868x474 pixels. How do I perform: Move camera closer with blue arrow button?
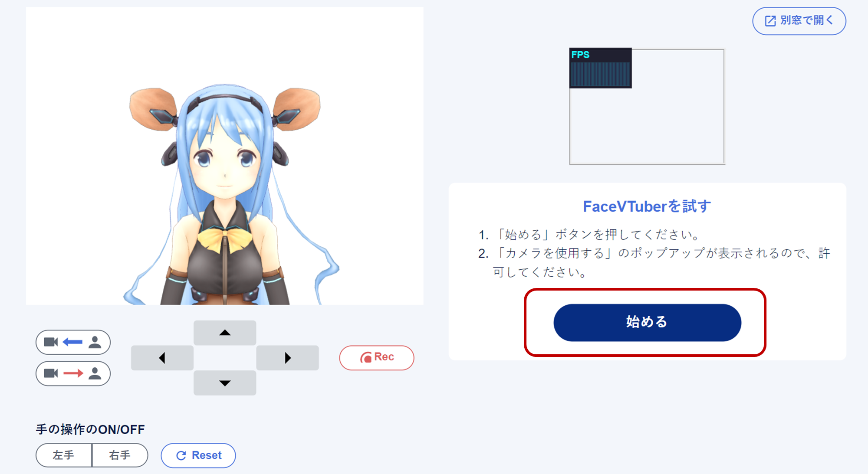[x=73, y=342]
